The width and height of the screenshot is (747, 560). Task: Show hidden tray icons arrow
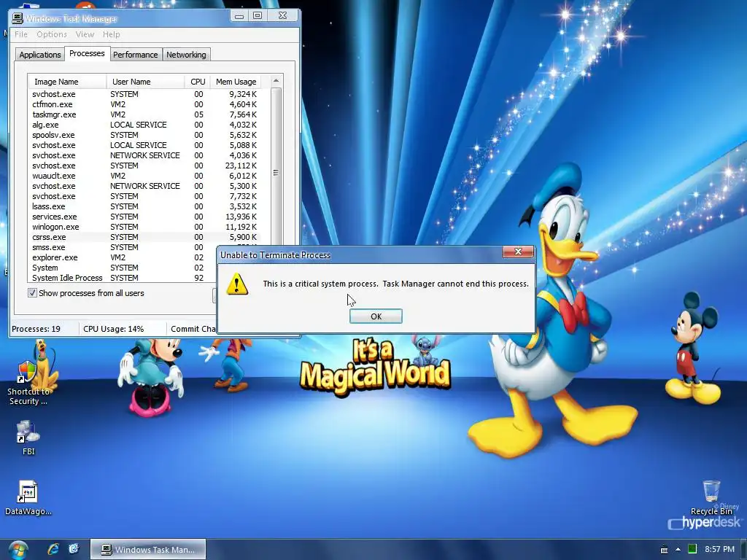(678, 550)
